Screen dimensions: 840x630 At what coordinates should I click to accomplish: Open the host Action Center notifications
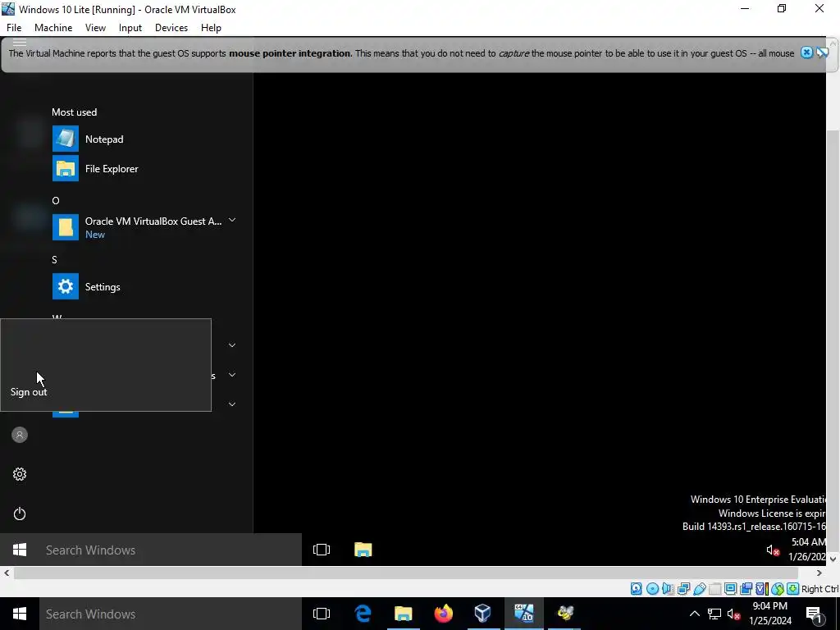point(814,614)
